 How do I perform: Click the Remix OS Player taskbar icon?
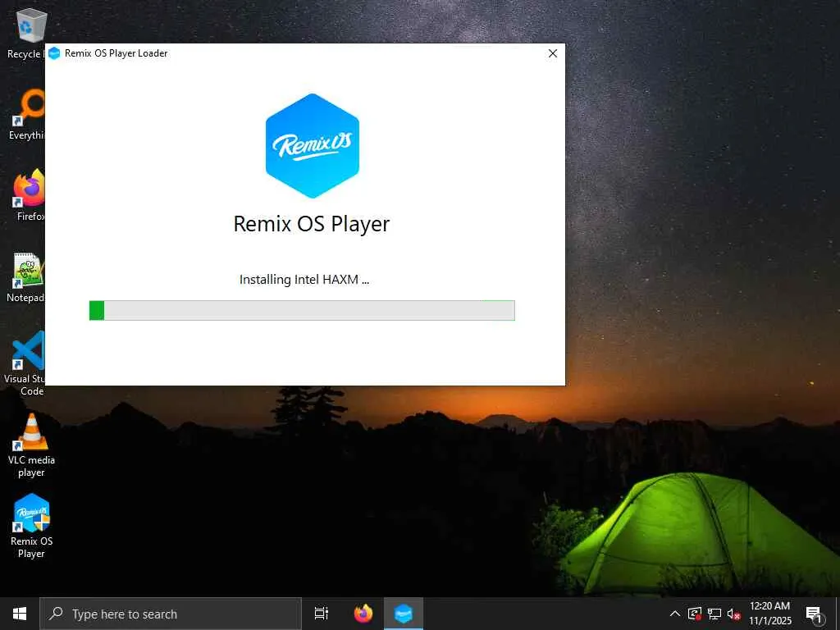click(404, 614)
